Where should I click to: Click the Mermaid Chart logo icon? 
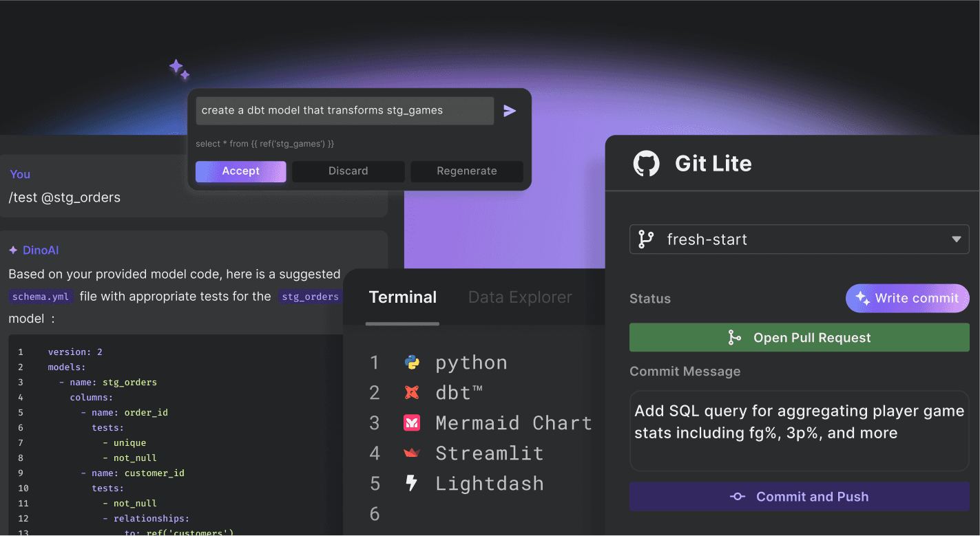412,423
